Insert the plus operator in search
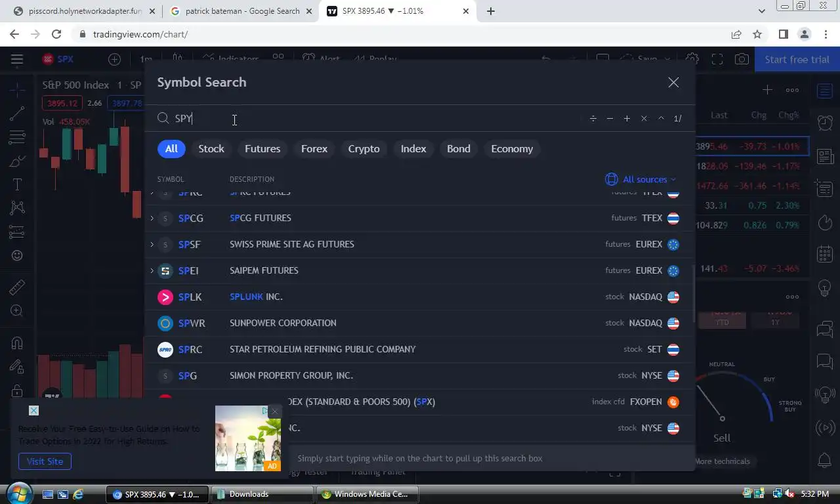Screen dimensions: 840x504 627,119
